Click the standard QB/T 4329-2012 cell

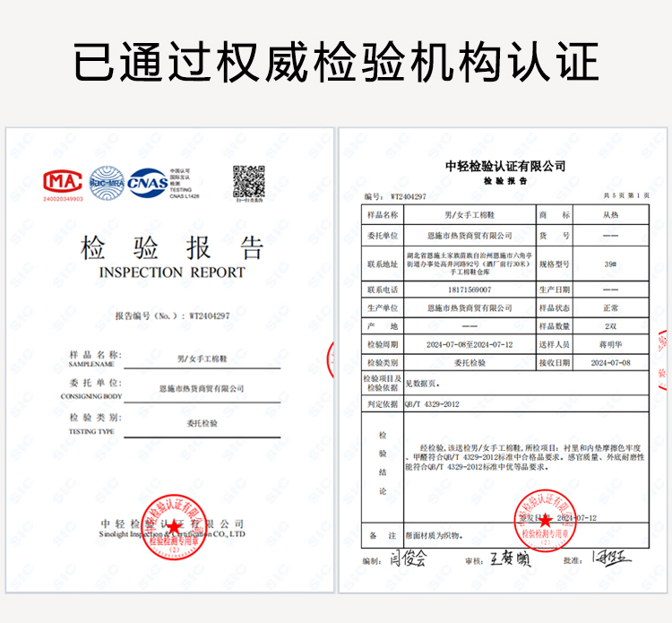[x=526, y=404]
